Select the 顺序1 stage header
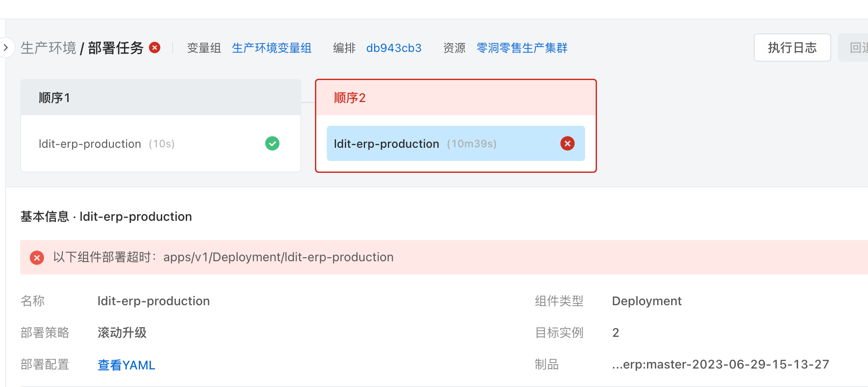Screen dimensions: 868x387 tap(161, 98)
